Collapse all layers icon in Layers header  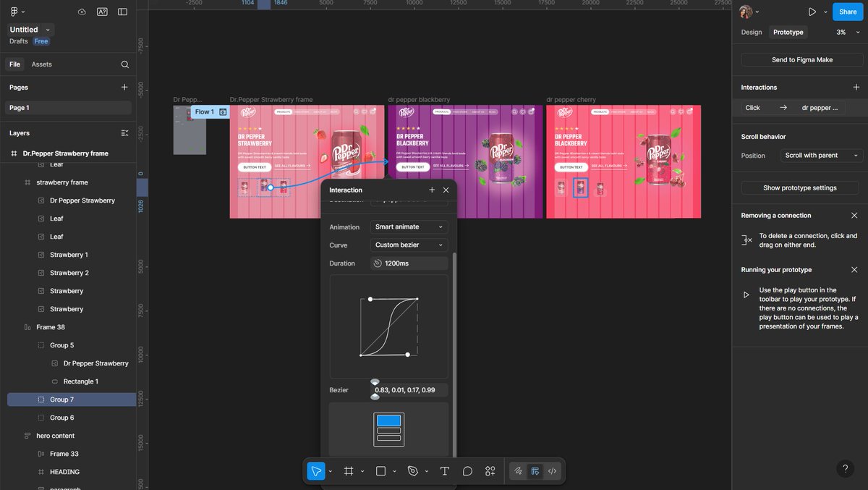(124, 133)
